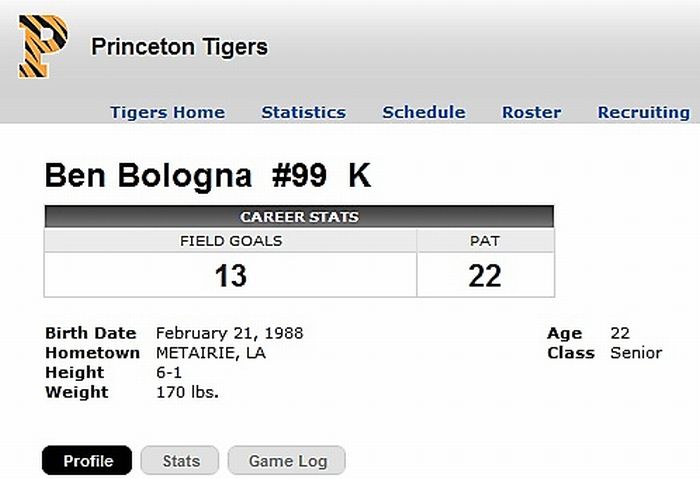
Task: Go to the Statistics page
Action: coord(303,112)
